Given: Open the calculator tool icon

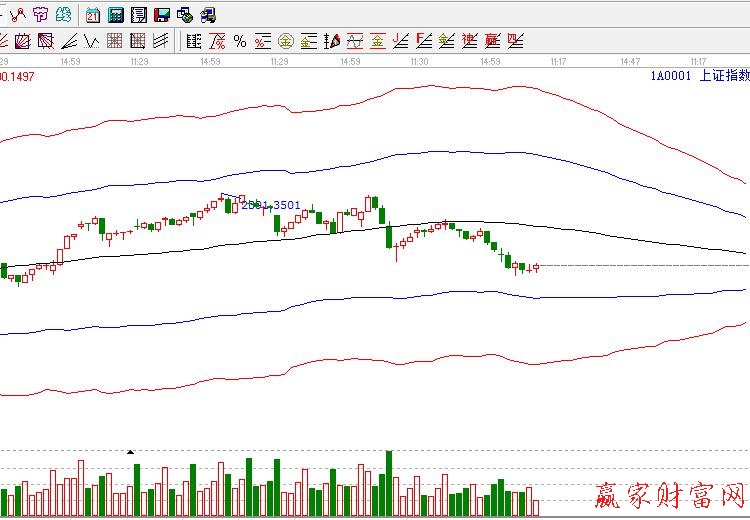Looking at the screenshot, I should 116,15.
